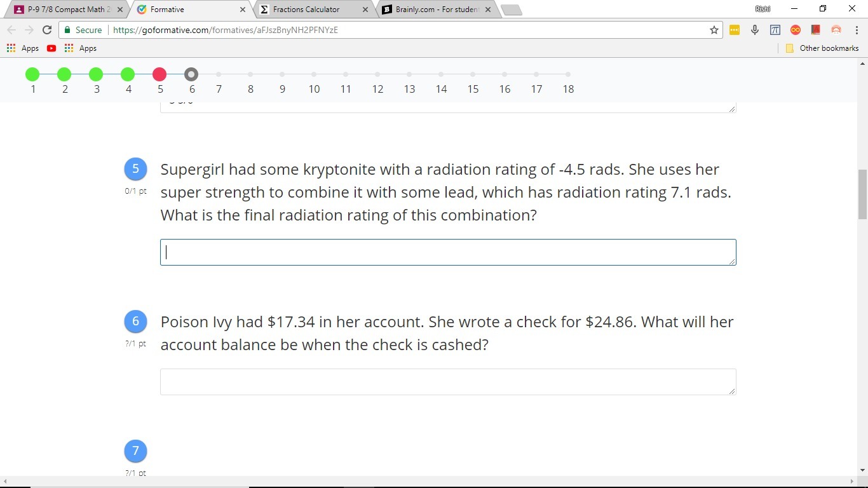Click the "0/1 pt" score under question 5
Image resolution: width=868 pixels, height=488 pixels.
pyautogui.click(x=135, y=191)
